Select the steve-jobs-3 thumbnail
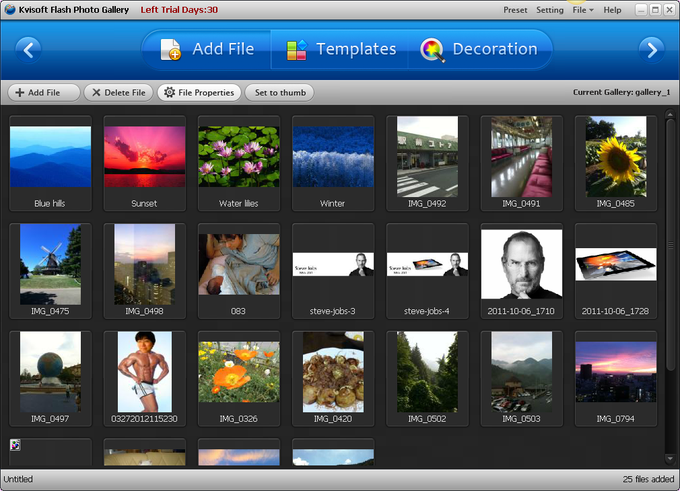The width and height of the screenshot is (680, 491). [x=333, y=271]
